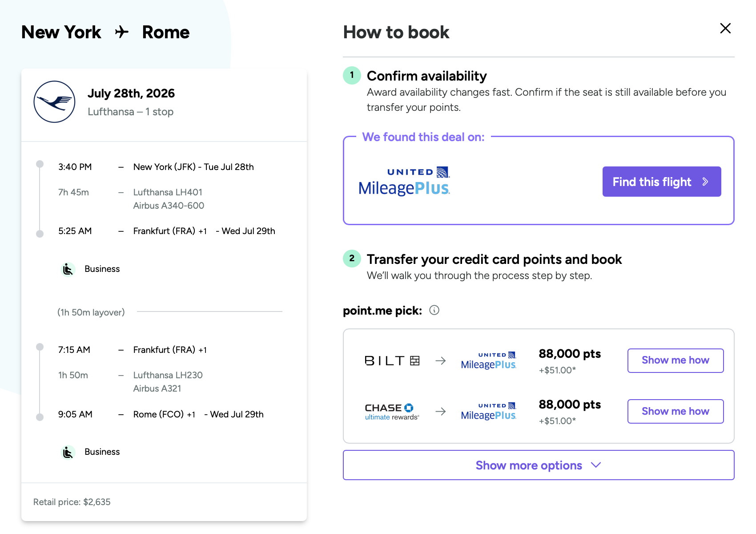The image size is (756, 534).
Task: Click the info icon next to point.me pick
Action: pos(434,310)
